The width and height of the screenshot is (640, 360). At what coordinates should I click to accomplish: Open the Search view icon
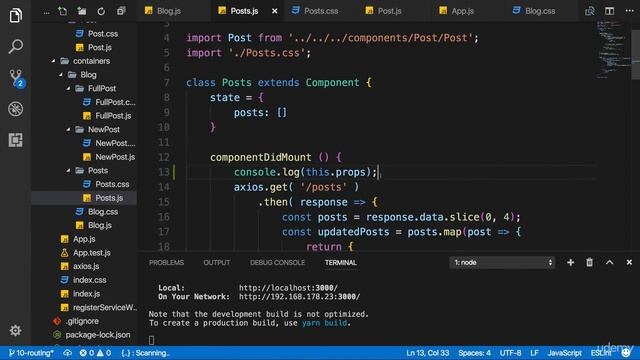pos(16,46)
